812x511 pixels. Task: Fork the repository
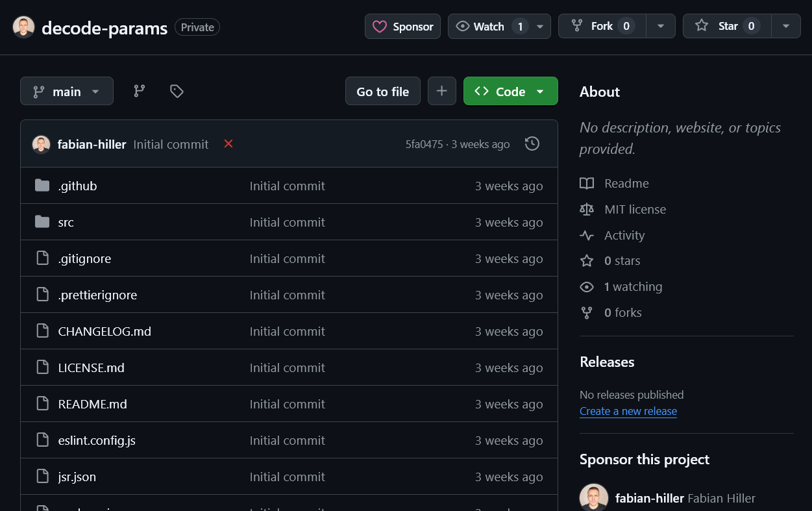pos(602,27)
